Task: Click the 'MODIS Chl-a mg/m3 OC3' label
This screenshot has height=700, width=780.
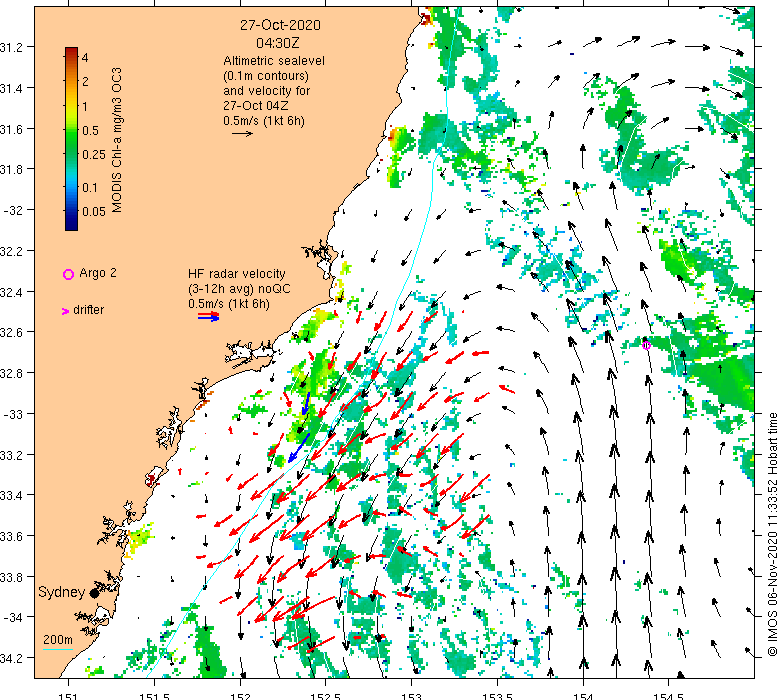Action: point(116,140)
